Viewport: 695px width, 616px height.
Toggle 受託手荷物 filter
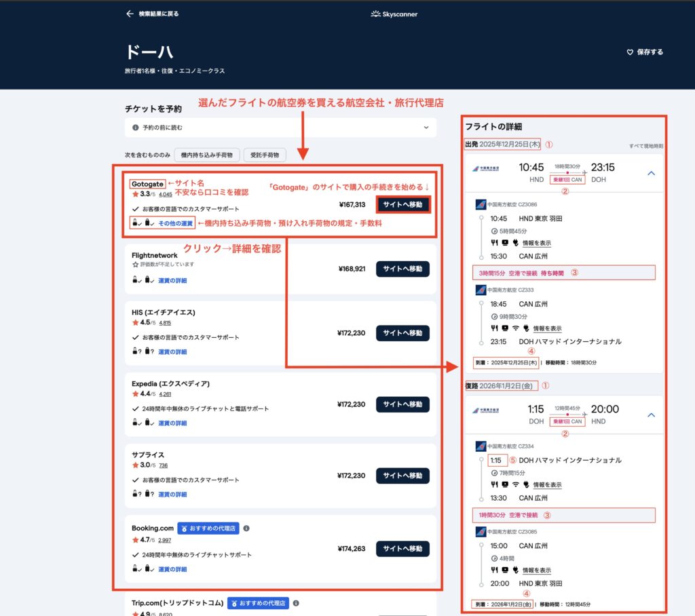coord(265,155)
